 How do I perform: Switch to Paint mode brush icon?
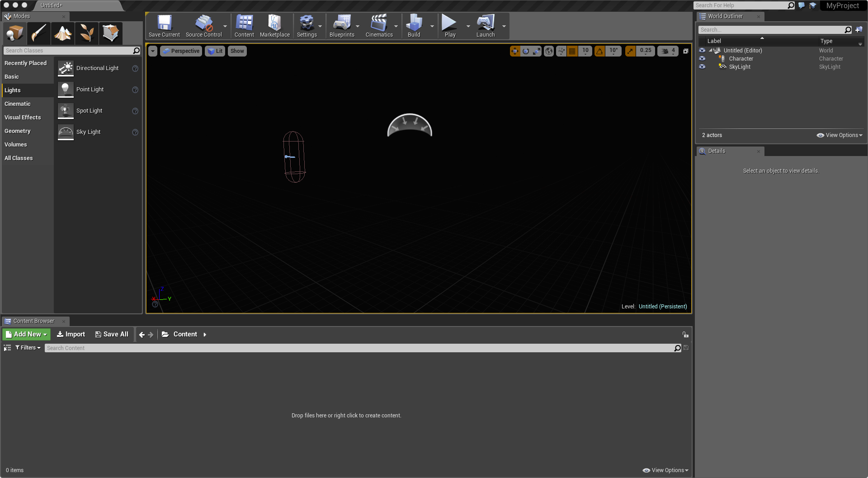[x=39, y=33]
